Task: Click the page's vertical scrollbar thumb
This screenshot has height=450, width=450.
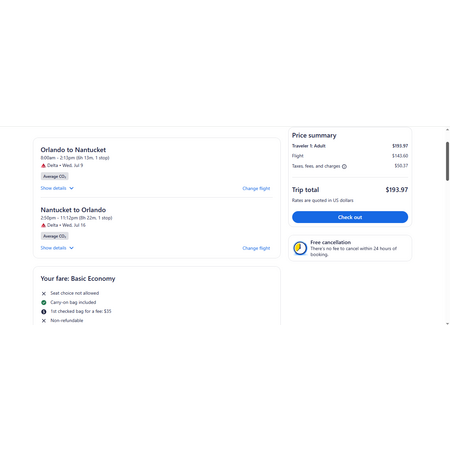Action: click(447, 161)
